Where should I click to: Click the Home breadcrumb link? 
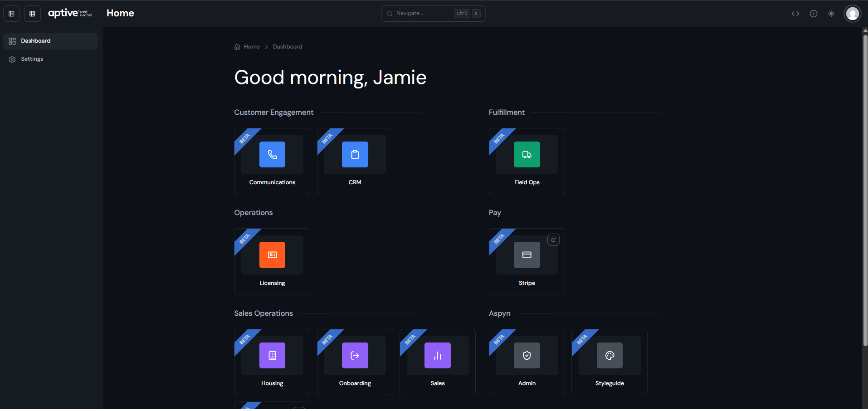(x=252, y=46)
